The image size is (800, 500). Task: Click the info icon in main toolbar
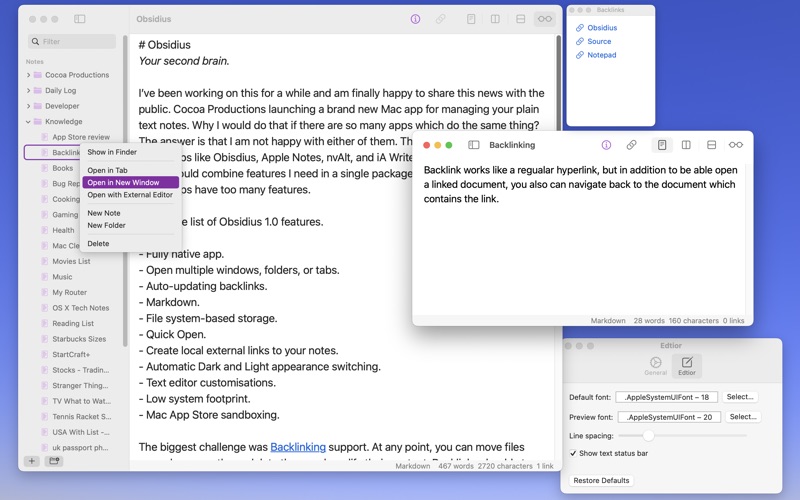coord(416,19)
